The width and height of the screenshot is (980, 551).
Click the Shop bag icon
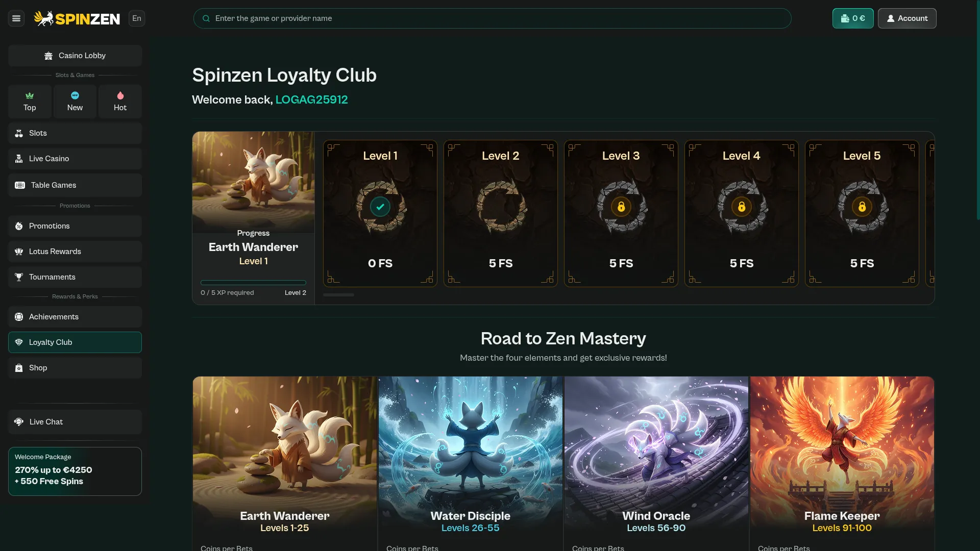(x=19, y=368)
